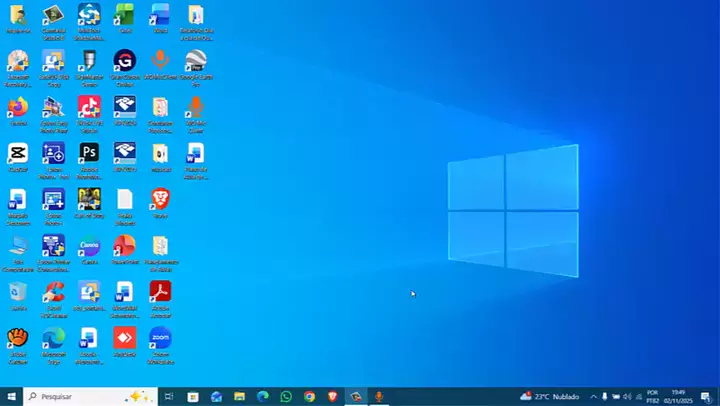Click the Call of Duty desktop icon
Image resolution: width=720 pixels, height=406 pixels.
point(89,200)
